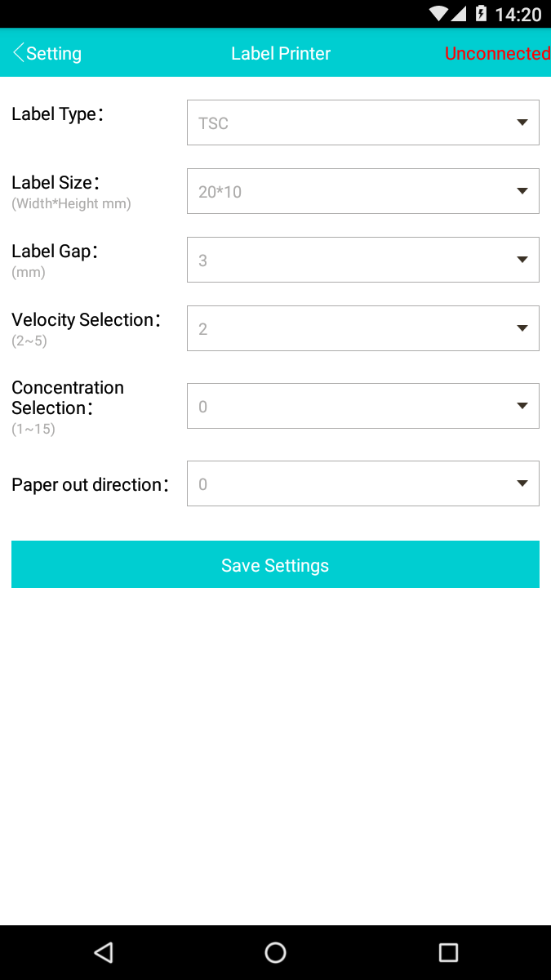
Task: Tap the back chevron next to Setting
Action: [x=18, y=53]
